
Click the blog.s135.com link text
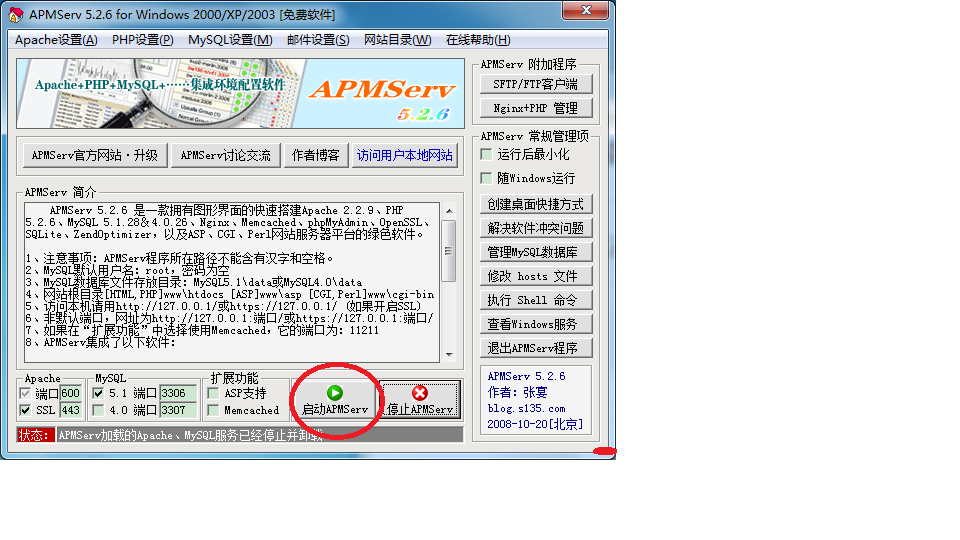[x=527, y=408]
